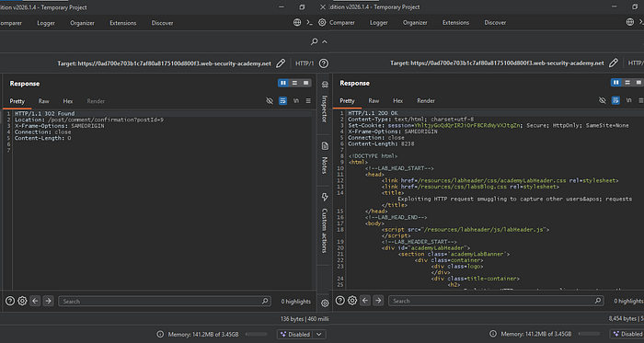Viewport: 644px width, 343px height.
Task: Open Organizer tab in left window
Action: tap(82, 23)
